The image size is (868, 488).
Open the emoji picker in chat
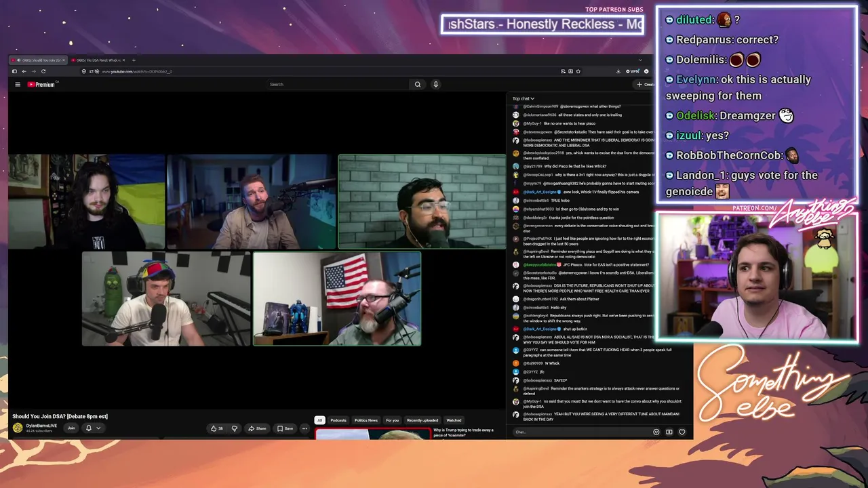click(656, 432)
